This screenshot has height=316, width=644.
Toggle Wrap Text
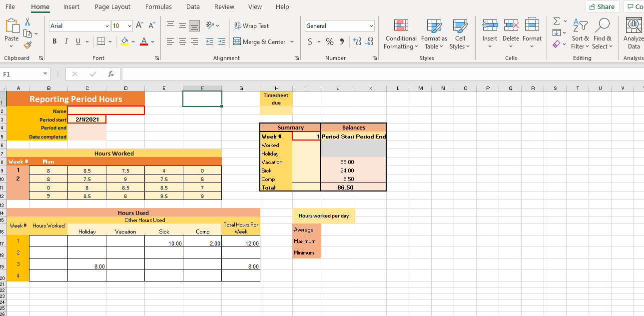click(251, 25)
